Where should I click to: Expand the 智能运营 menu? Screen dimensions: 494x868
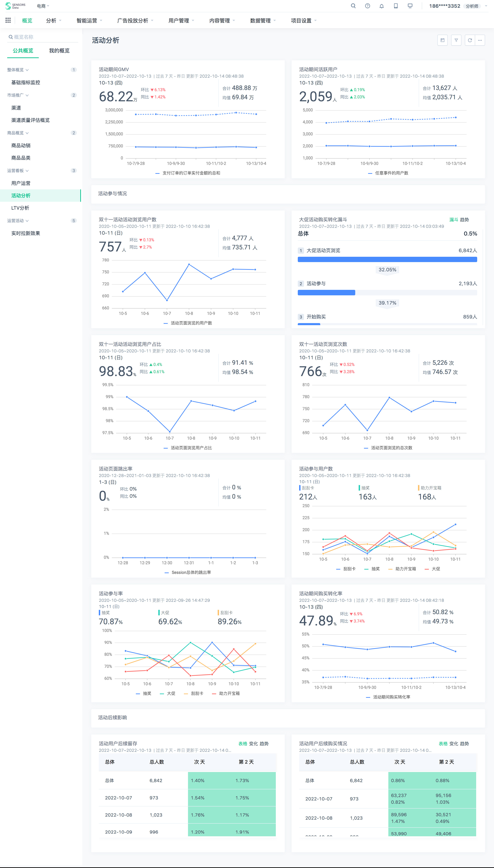click(x=89, y=21)
